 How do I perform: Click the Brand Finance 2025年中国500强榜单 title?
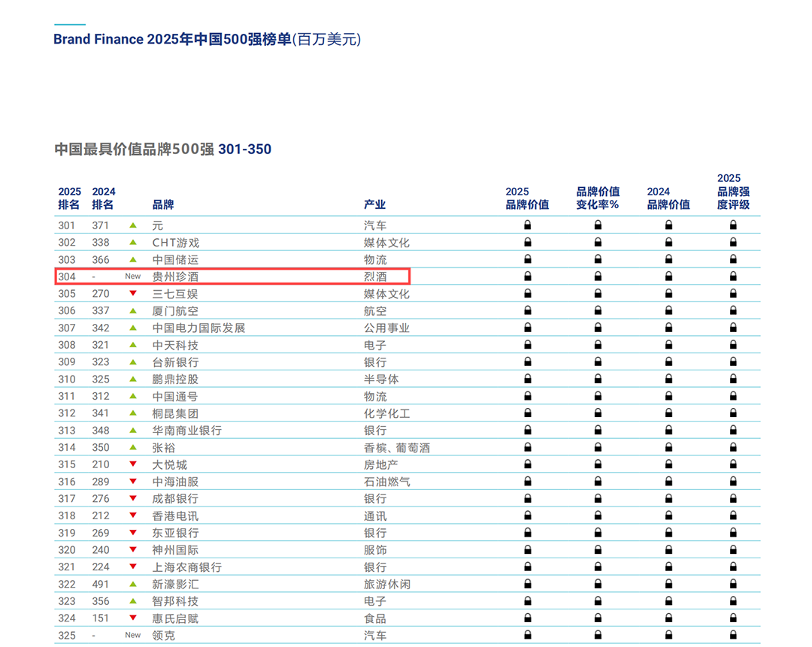(208, 39)
